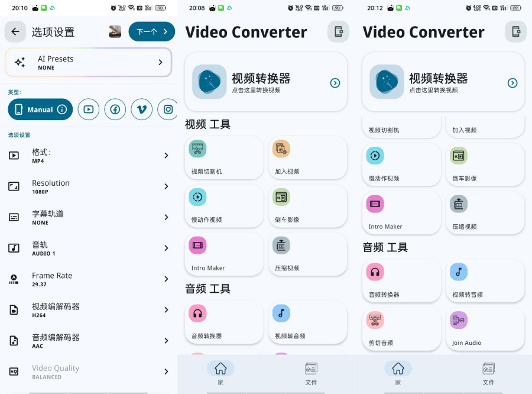Select the 加入视频 video joiner tool
532x394 pixels.
coord(307,157)
